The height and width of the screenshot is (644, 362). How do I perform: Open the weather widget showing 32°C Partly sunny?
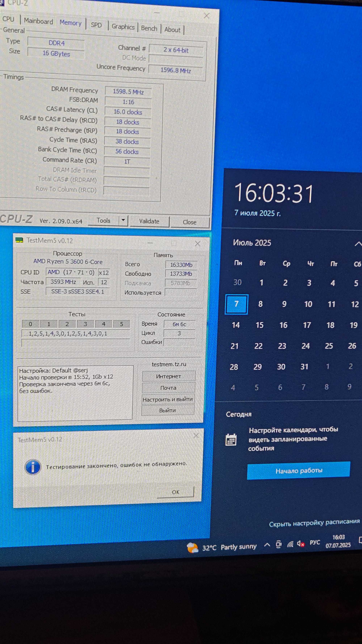point(222,547)
